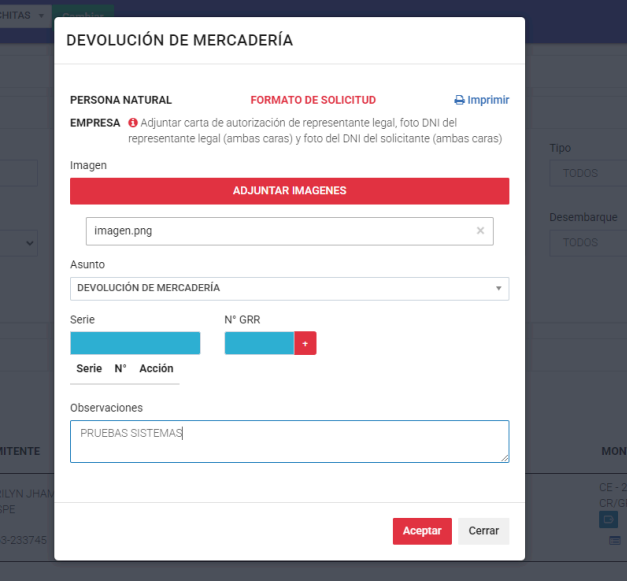Open the Desembarque TODOS dropdown
627x581 pixels.
coord(583,242)
